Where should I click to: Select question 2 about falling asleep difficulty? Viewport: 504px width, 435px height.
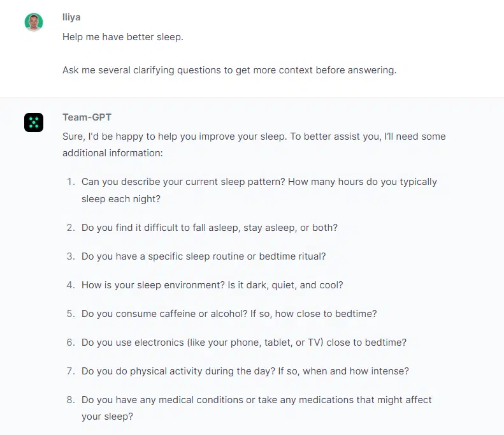point(210,228)
